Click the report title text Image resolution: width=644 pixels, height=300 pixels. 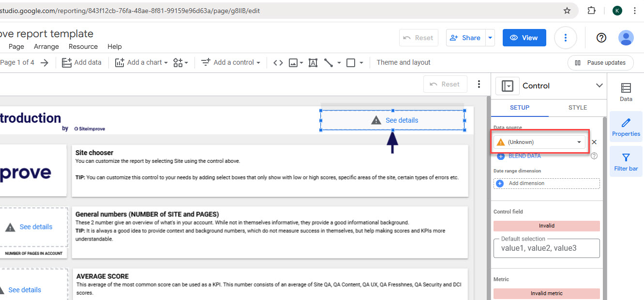click(x=46, y=33)
